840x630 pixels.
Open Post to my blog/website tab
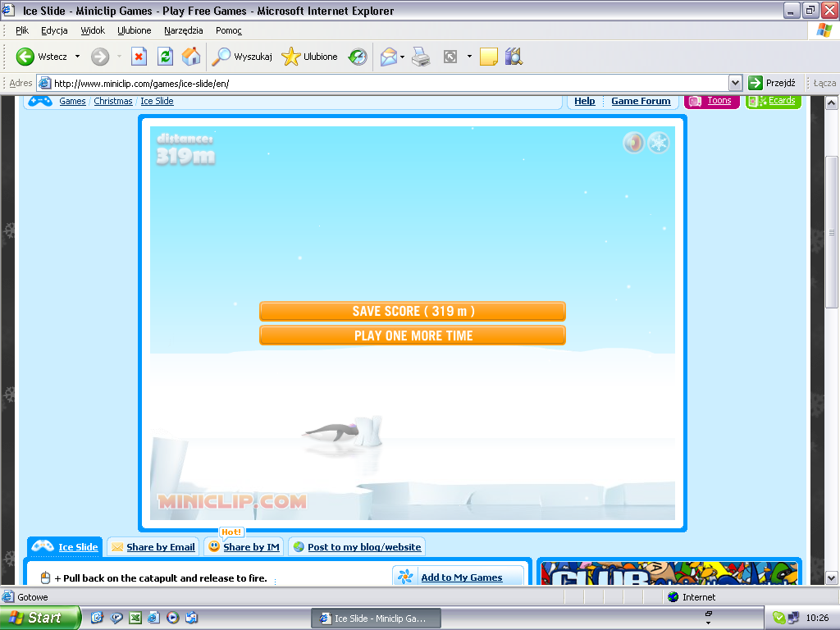click(x=357, y=547)
